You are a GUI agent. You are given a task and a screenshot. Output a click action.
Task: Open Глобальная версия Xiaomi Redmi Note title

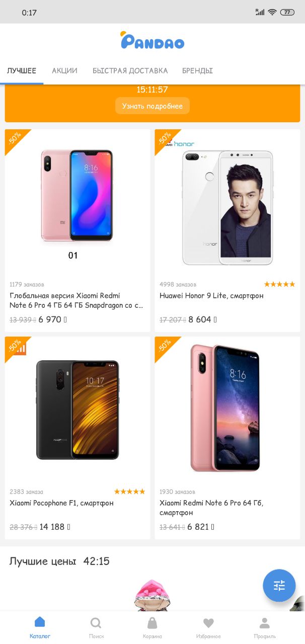[76, 300]
